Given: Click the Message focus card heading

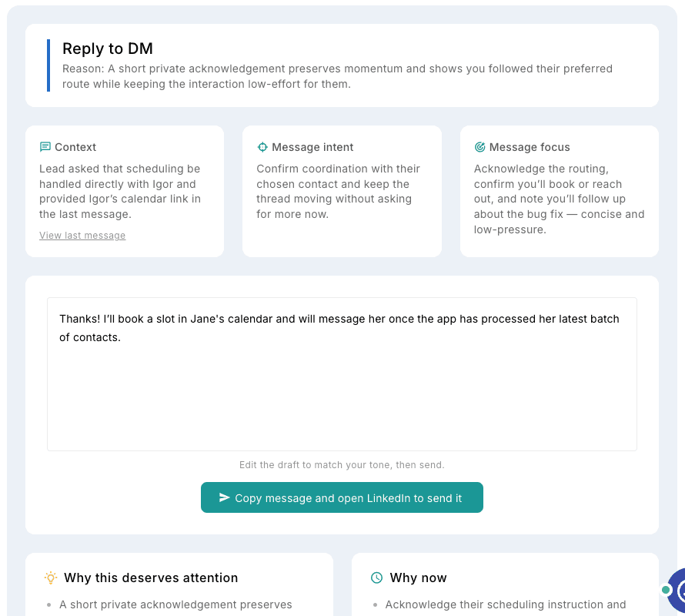Looking at the screenshot, I should tap(530, 147).
